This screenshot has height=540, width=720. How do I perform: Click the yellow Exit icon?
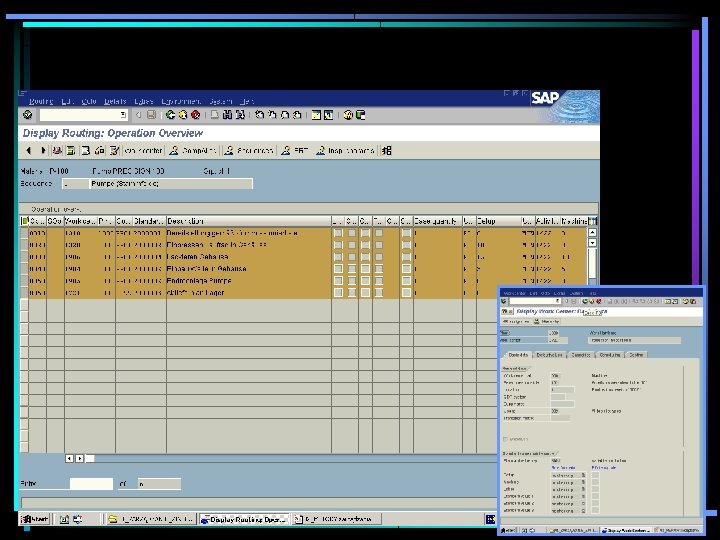click(183, 115)
